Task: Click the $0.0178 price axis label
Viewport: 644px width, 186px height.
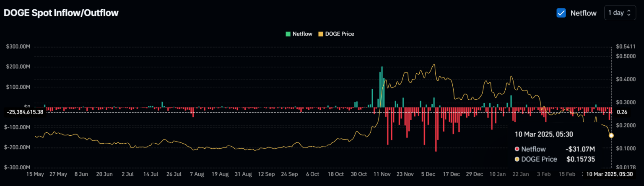Action: coord(626,168)
